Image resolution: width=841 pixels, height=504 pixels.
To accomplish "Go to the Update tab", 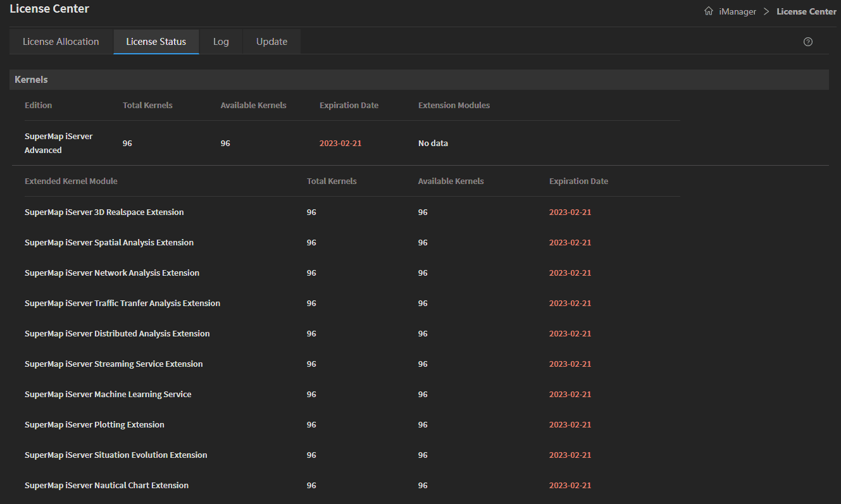I will [x=271, y=42].
